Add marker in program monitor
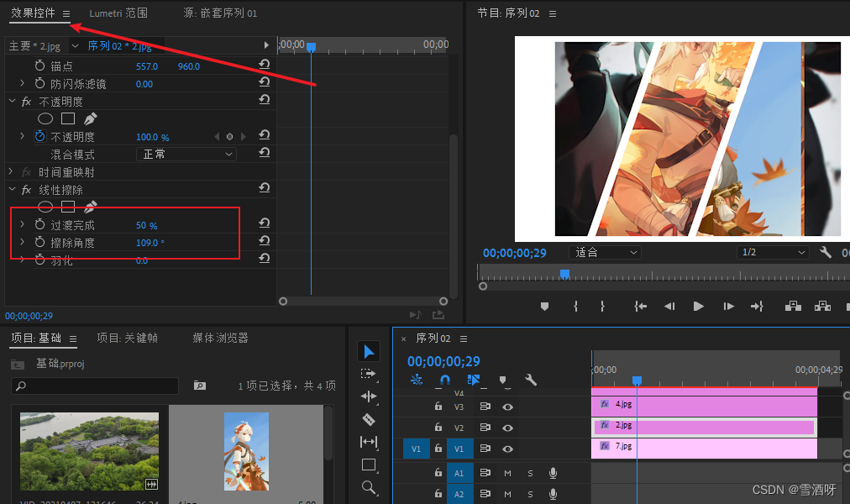Screen dimensions: 850x504 [x=545, y=307]
